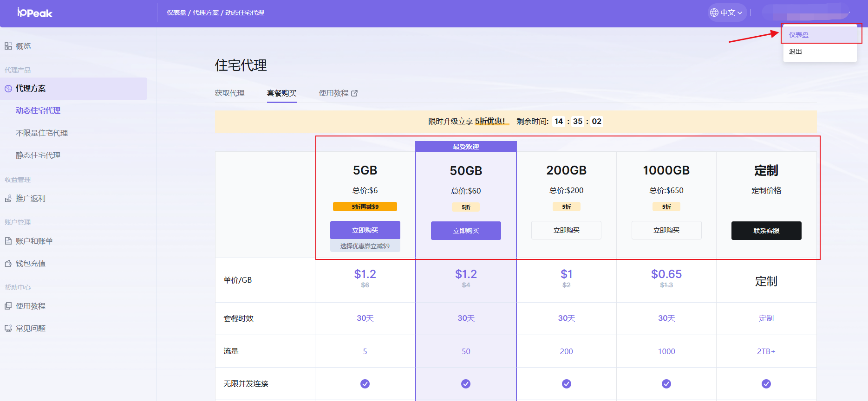Click the 使用教程 sidebar icon
Viewport: 868px width, 401px height.
tap(8, 306)
